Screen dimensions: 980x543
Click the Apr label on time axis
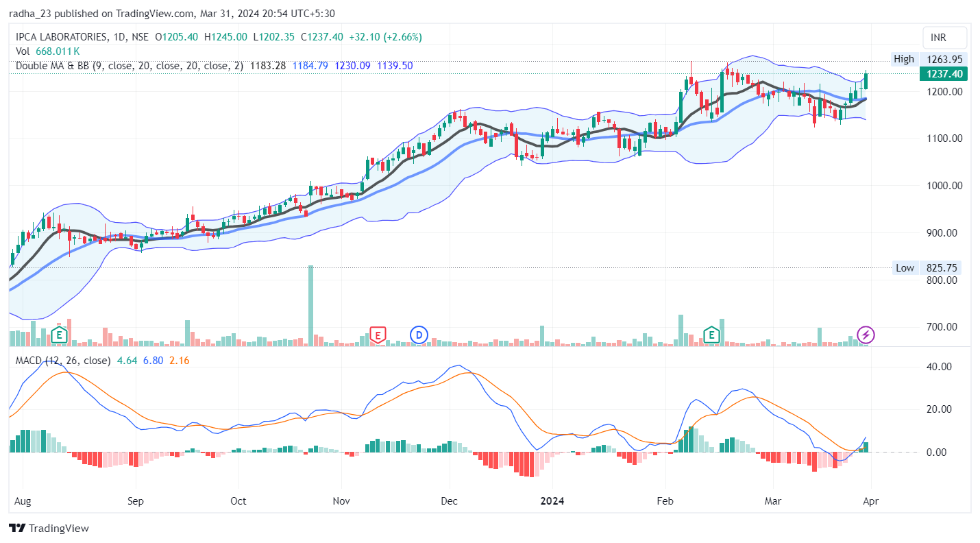click(x=871, y=501)
